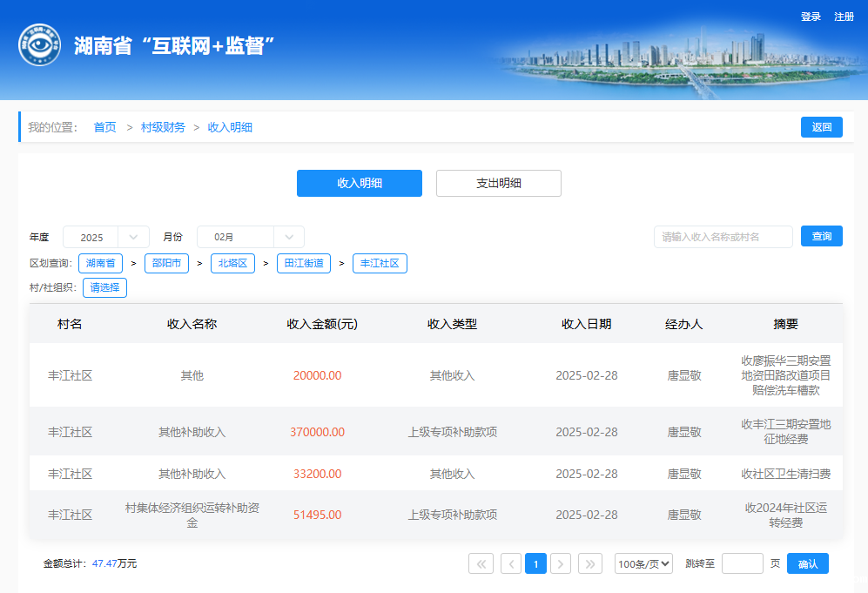
Task: Click 村级财务 breadcrumb link
Action: 163,127
